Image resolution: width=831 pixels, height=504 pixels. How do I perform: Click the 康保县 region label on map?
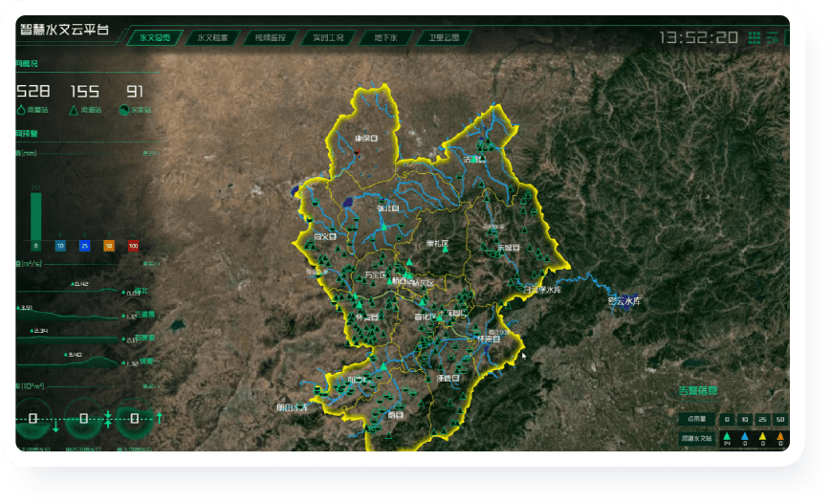pos(367,139)
